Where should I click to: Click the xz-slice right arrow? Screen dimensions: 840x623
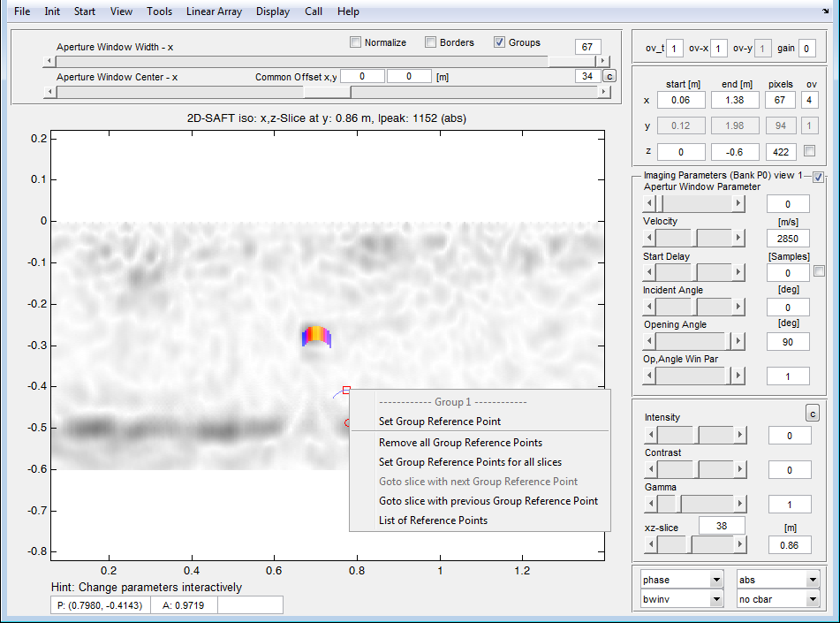click(x=740, y=544)
